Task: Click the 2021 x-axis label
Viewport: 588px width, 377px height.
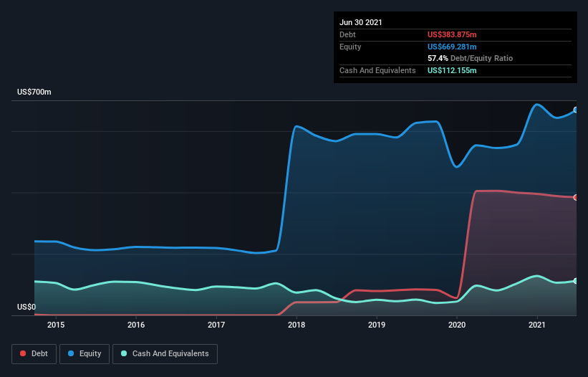Action: [x=537, y=325]
